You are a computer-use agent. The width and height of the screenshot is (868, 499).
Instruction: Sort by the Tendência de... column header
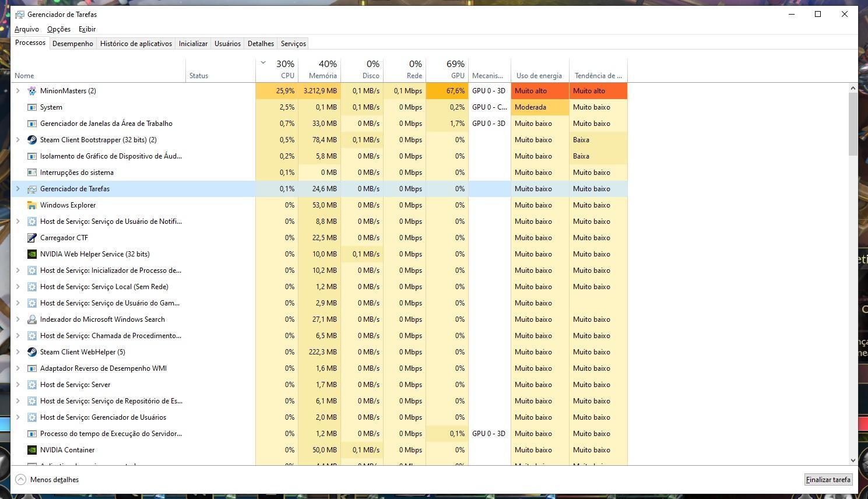pos(598,70)
